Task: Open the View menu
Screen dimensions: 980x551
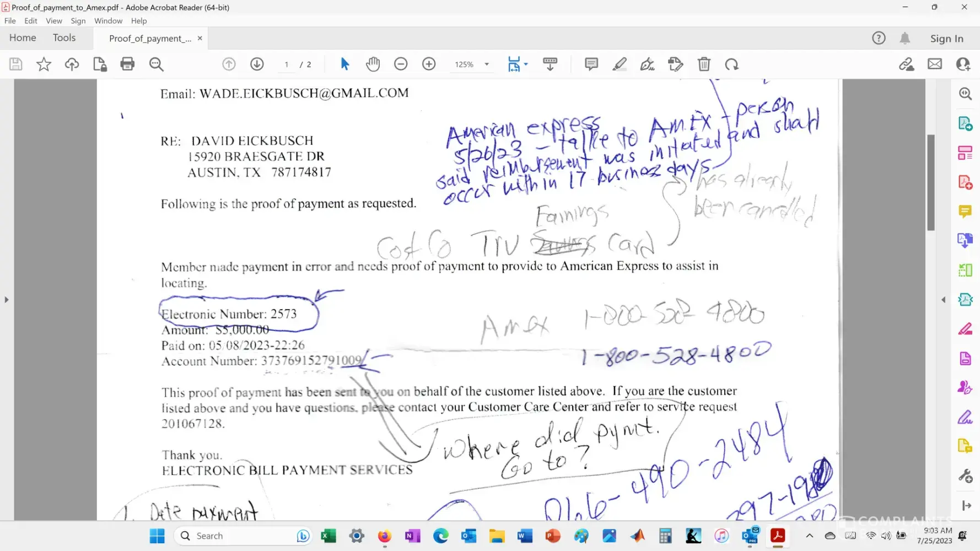Action: point(53,21)
